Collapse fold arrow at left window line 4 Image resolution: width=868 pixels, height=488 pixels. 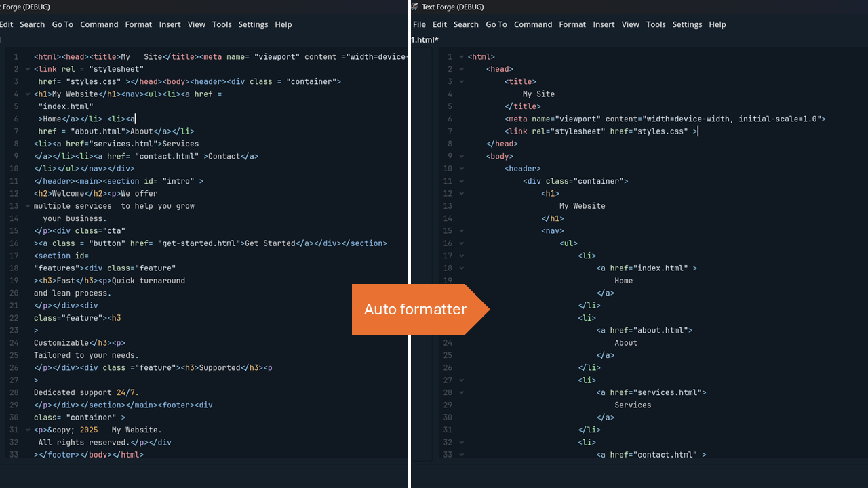click(27, 94)
